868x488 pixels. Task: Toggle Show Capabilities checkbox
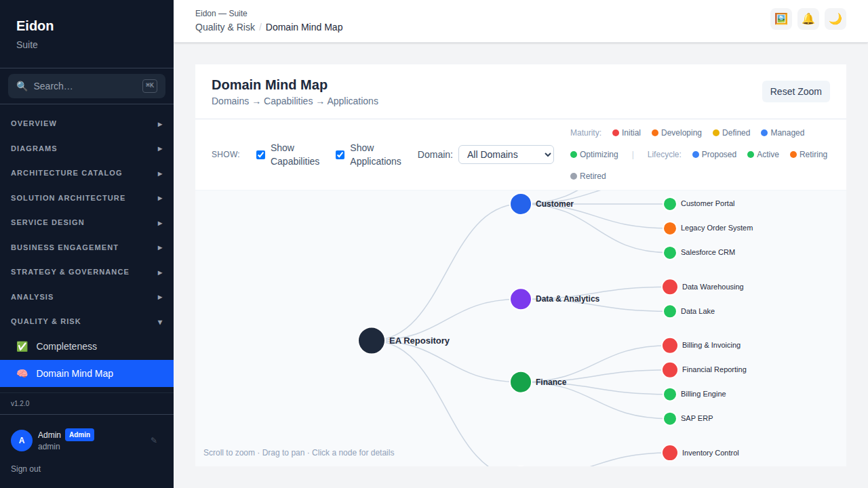[x=260, y=155]
